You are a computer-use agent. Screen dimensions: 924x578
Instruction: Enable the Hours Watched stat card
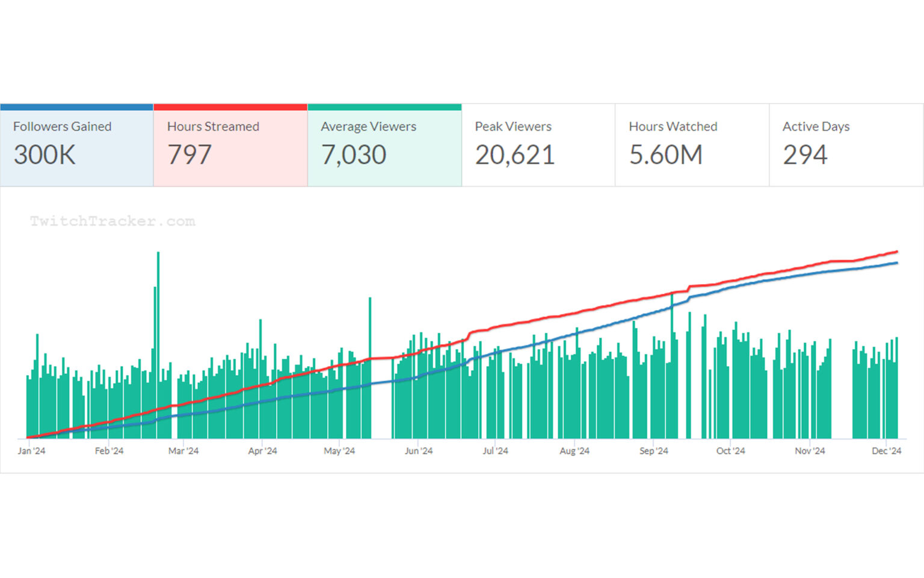tap(692, 145)
